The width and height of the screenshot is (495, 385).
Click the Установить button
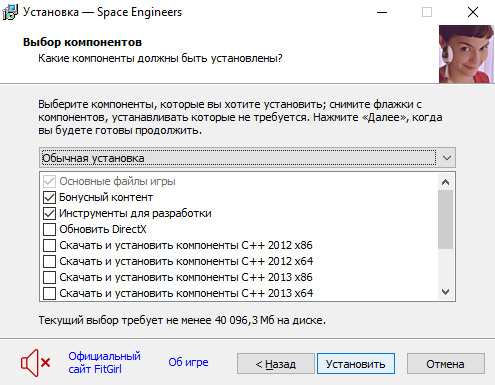point(356,364)
